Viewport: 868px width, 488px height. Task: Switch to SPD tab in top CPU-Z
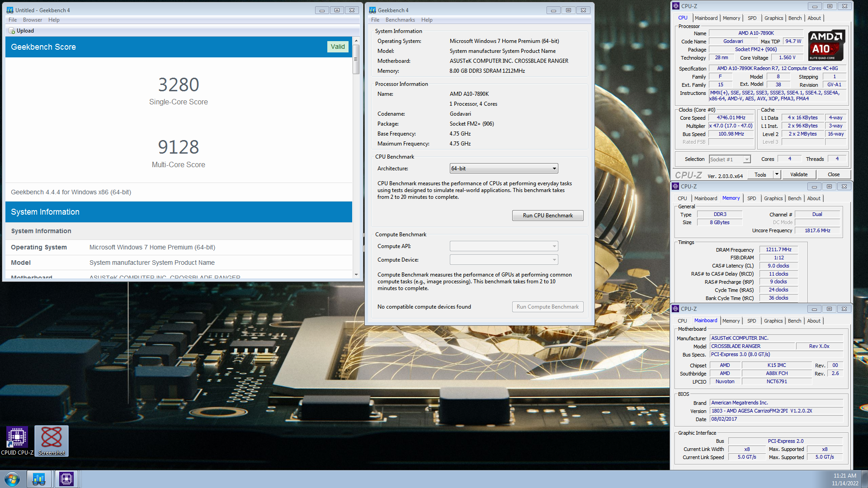[x=752, y=18]
